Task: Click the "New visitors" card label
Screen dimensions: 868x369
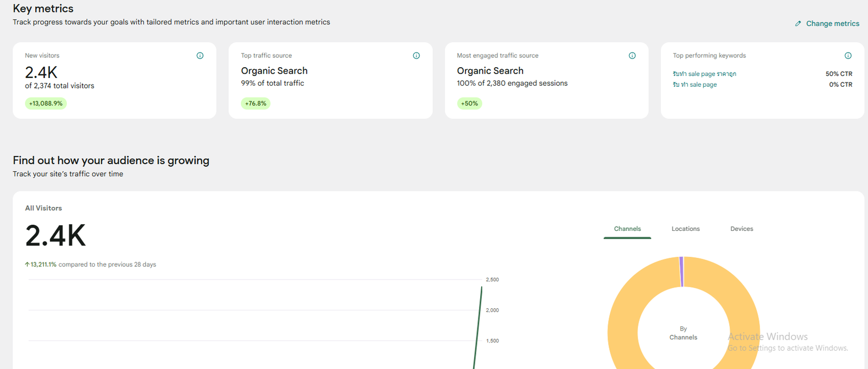Action: 42,55
